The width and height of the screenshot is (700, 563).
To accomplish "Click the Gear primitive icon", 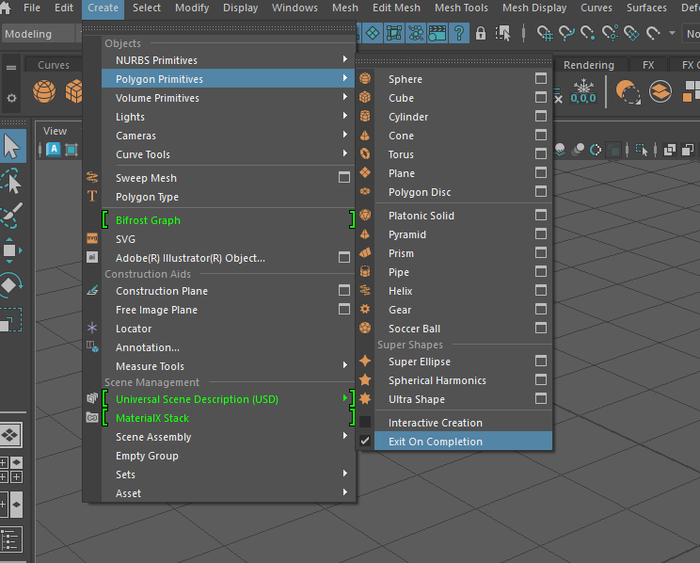I will coord(365,309).
